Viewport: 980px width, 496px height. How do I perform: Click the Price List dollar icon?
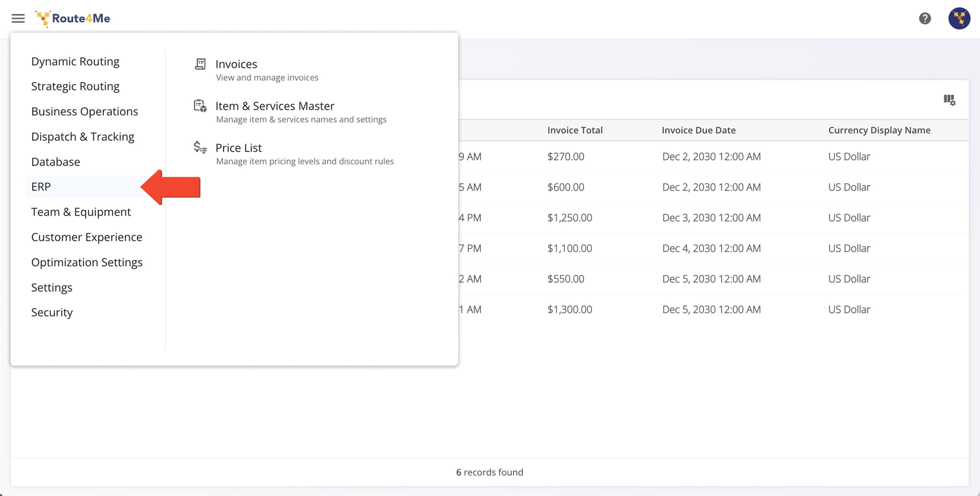[x=200, y=148]
